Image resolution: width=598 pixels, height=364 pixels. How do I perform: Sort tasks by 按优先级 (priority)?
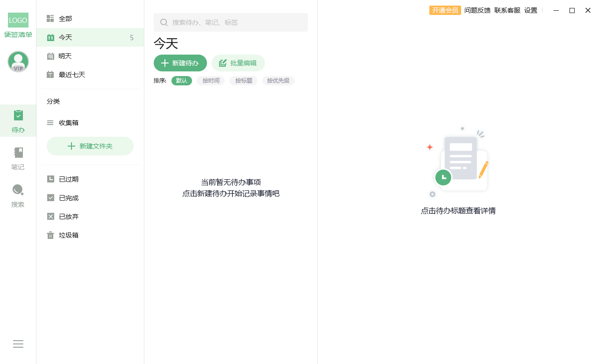pos(278,80)
